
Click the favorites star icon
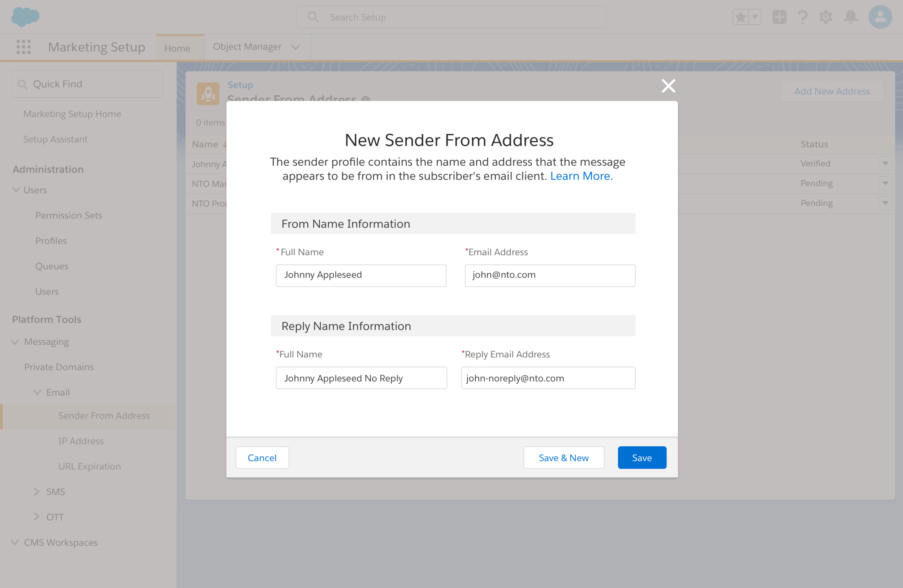pos(740,17)
